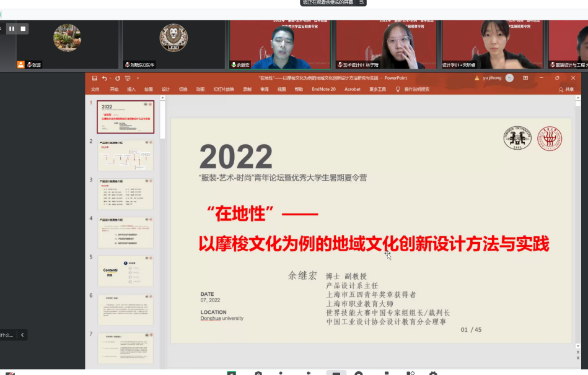Pause the recording with the pause button

point(11,28)
